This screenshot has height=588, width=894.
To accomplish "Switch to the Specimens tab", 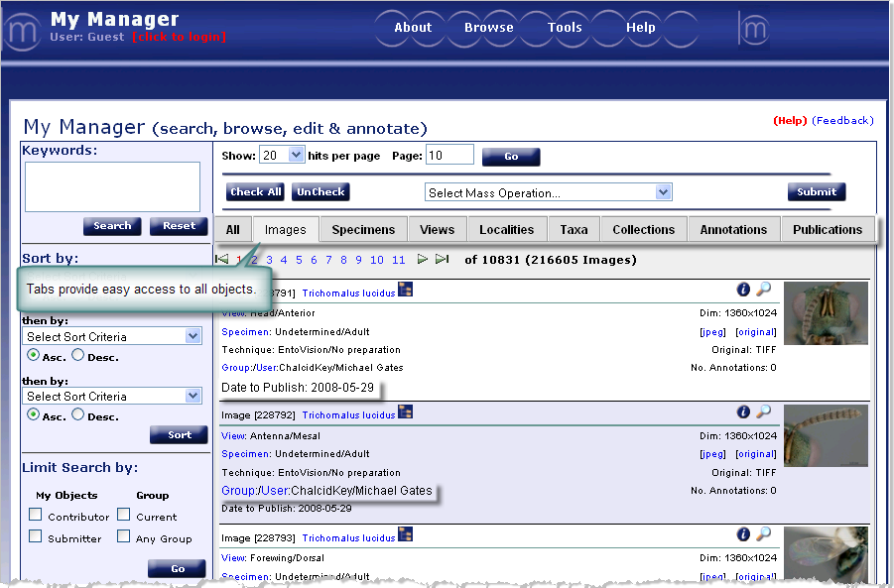I will click(363, 229).
